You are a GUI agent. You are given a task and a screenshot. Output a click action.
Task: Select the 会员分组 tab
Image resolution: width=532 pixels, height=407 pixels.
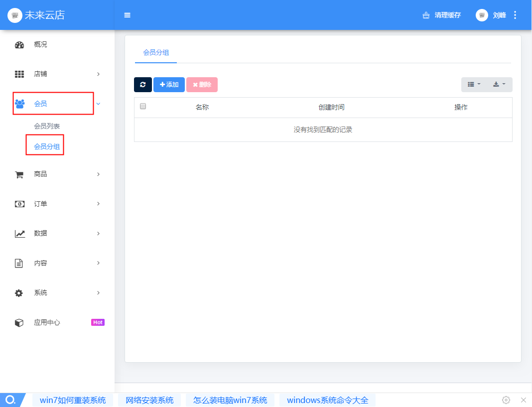(156, 52)
